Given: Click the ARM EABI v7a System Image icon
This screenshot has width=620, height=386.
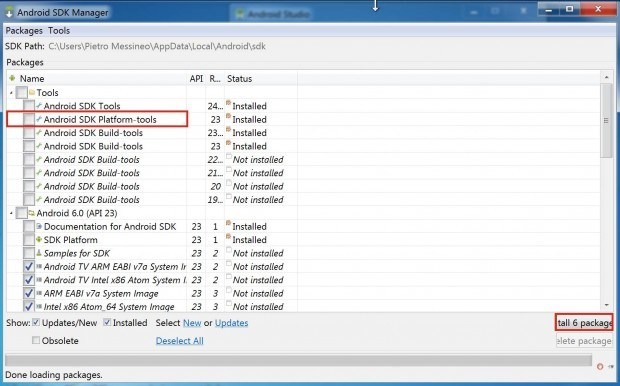Looking at the screenshot, I should pos(39,293).
